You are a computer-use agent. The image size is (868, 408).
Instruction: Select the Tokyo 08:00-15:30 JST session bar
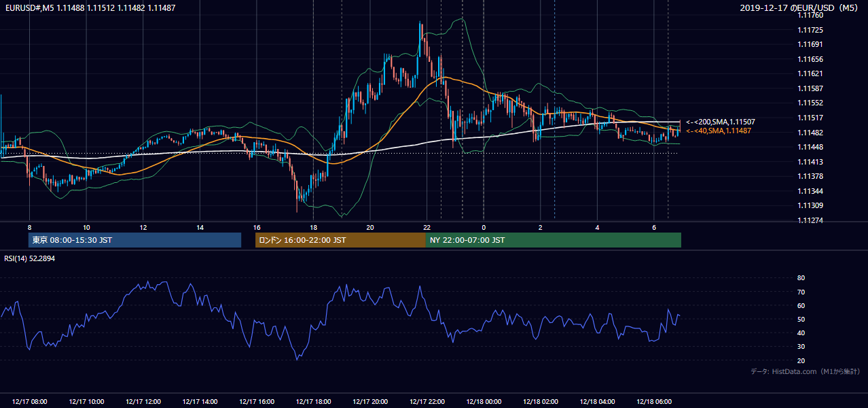pos(134,240)
